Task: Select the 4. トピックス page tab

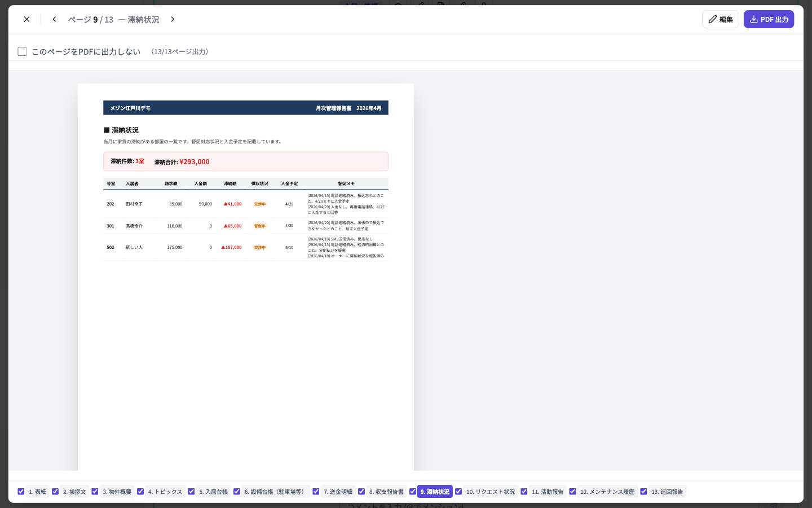Action: pyautogui.click(x=165, y=492)
